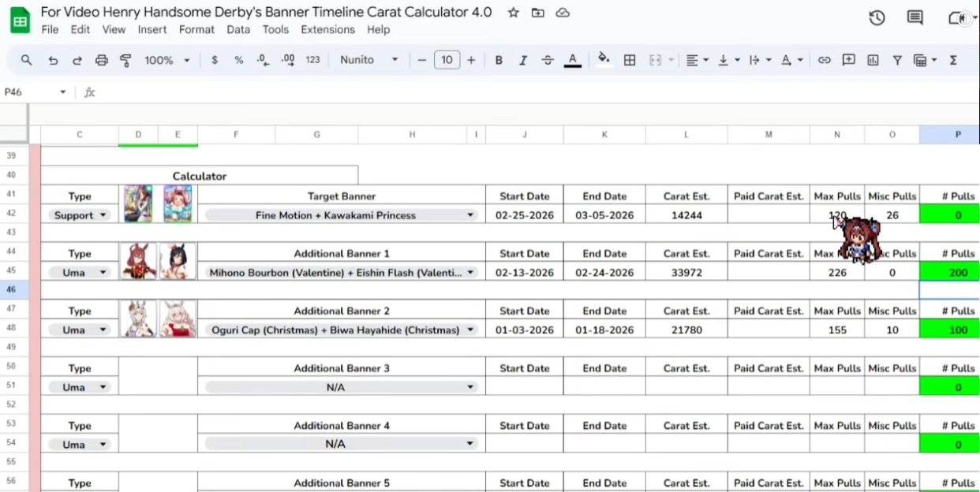Open all comments panel
980x492 pixels.
pyautogui.click(x=915, y=18)
